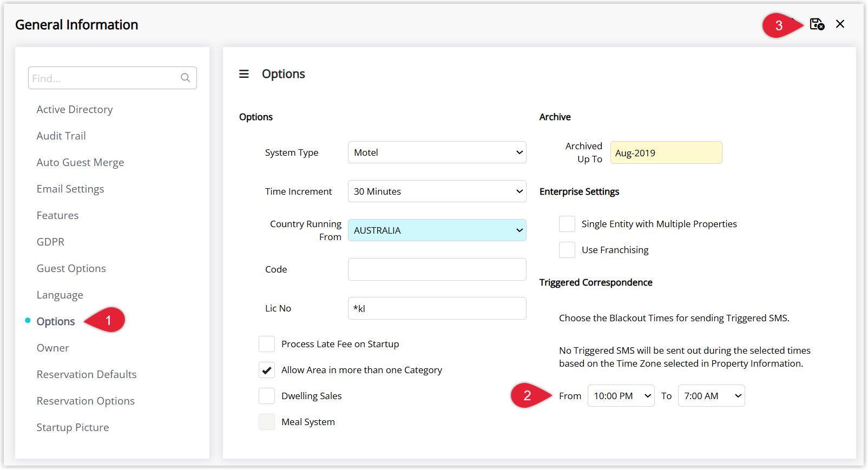Open Language settings
This screenshot has width=868, height=470.
pos(60,295)
